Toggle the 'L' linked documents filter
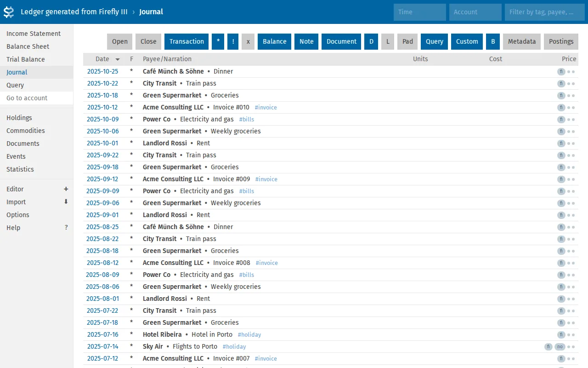The image size is (588, 368). click(x=388, y=41)
